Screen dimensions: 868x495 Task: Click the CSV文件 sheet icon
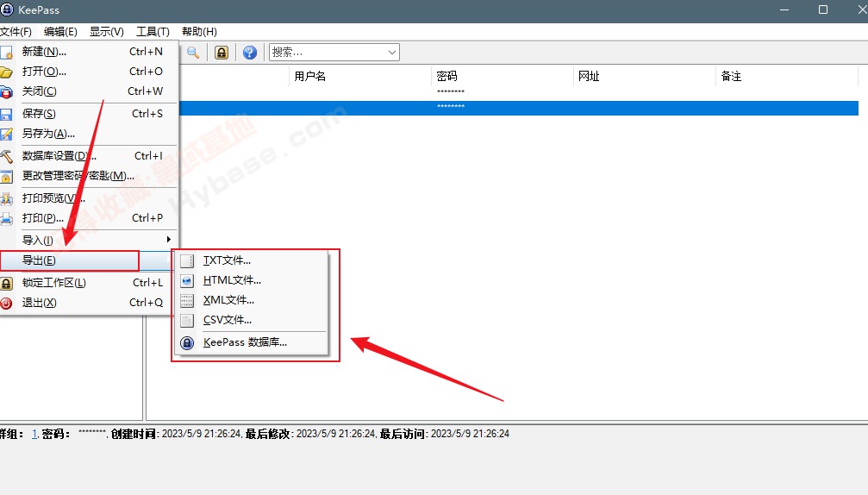(x=187, y=321)
